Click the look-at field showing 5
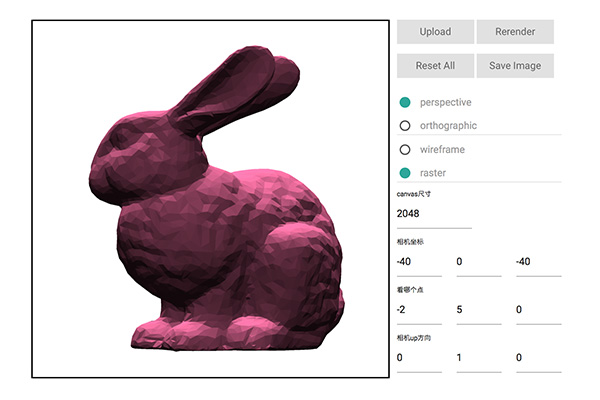600x400 pixels. tap(479, 310)
